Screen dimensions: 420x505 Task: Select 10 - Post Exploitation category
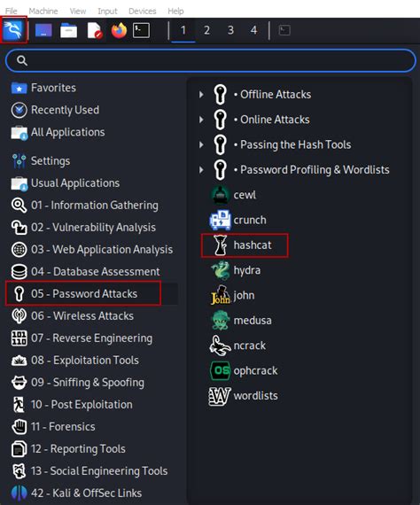point(72,405)
